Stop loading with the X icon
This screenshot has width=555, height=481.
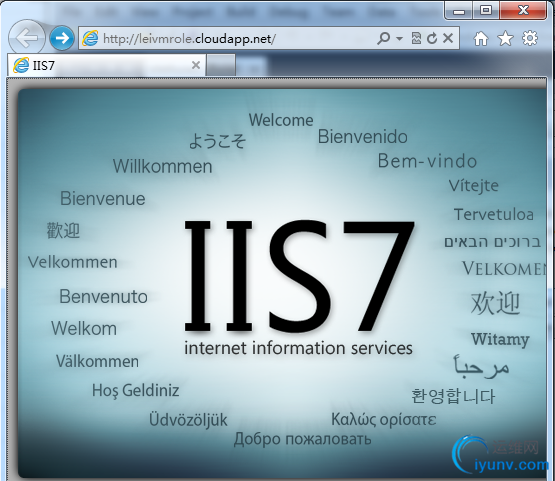(448, 38)
